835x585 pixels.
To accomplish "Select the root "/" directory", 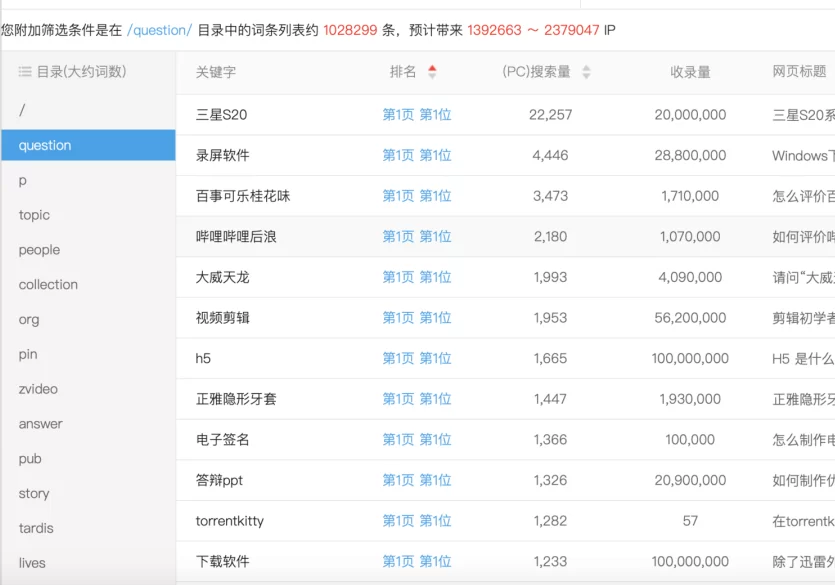I will (x=22, y=110).
